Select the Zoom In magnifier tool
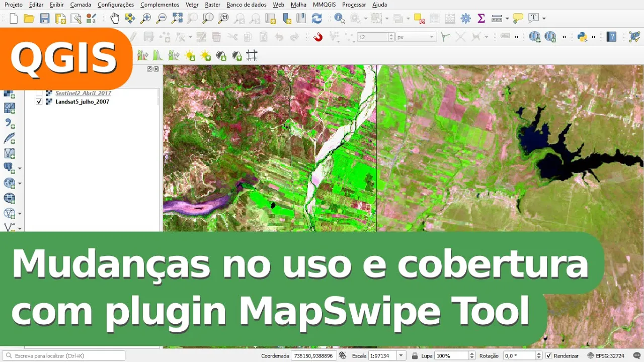This screenshot has height=362, width=644. (146, 19)
